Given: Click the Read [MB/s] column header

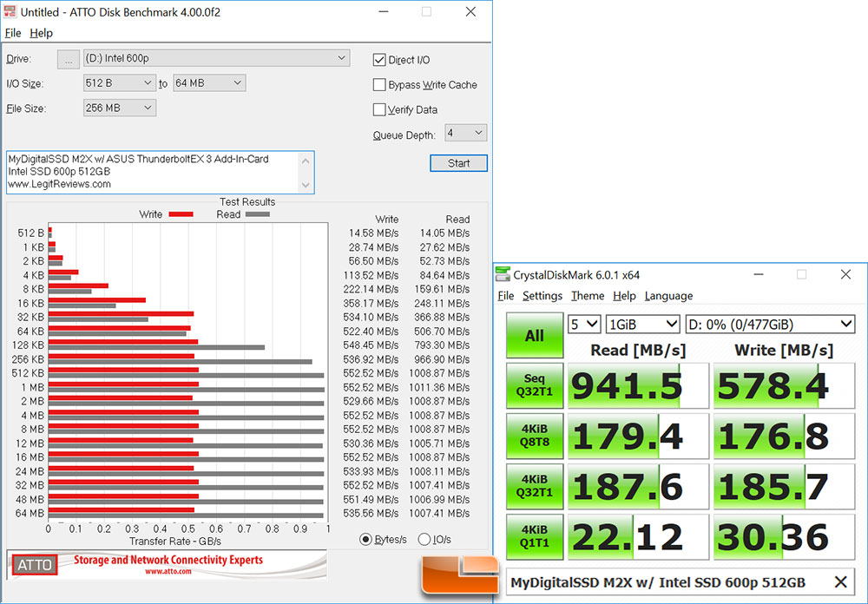Looking at the screenshot, I should tap(638, 350).
